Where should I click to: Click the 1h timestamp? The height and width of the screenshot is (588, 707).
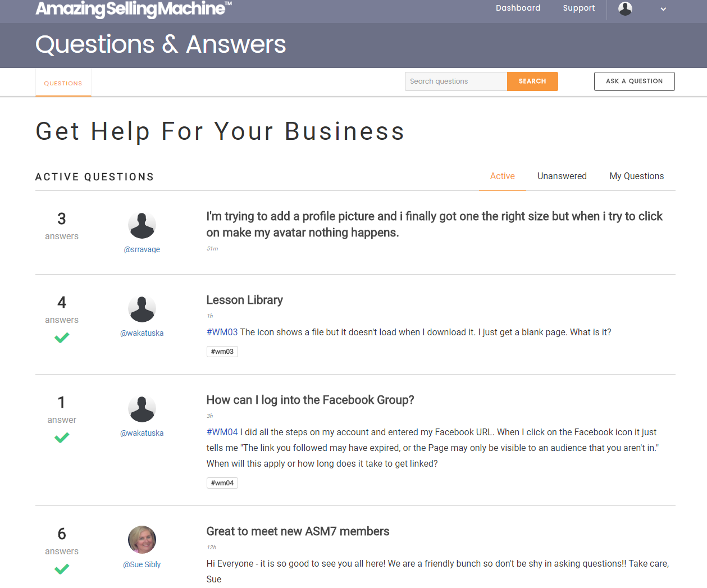(x=210, y=316)
